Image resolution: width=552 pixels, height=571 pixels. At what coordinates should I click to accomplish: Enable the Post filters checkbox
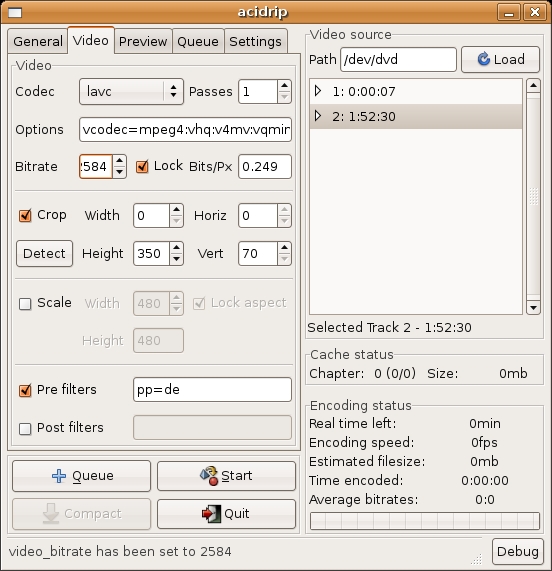click(x=25, y=428)
